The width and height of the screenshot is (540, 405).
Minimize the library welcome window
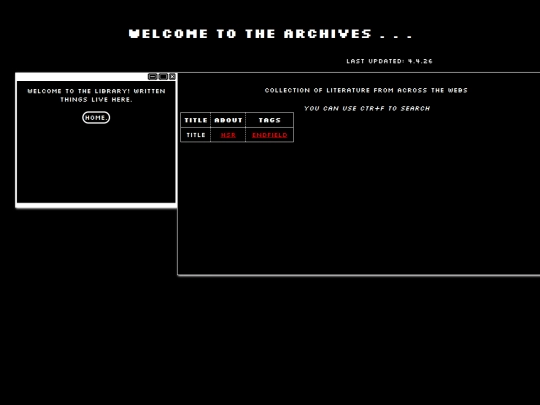[x=152, y=76]
